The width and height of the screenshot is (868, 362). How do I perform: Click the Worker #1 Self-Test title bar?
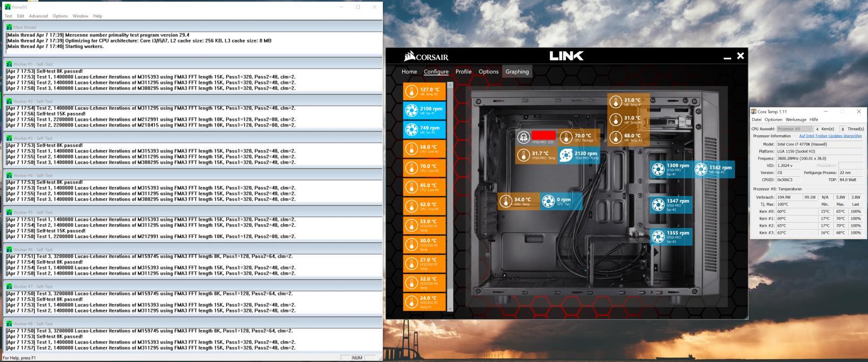pyautogui.click(x=193, y=64)
